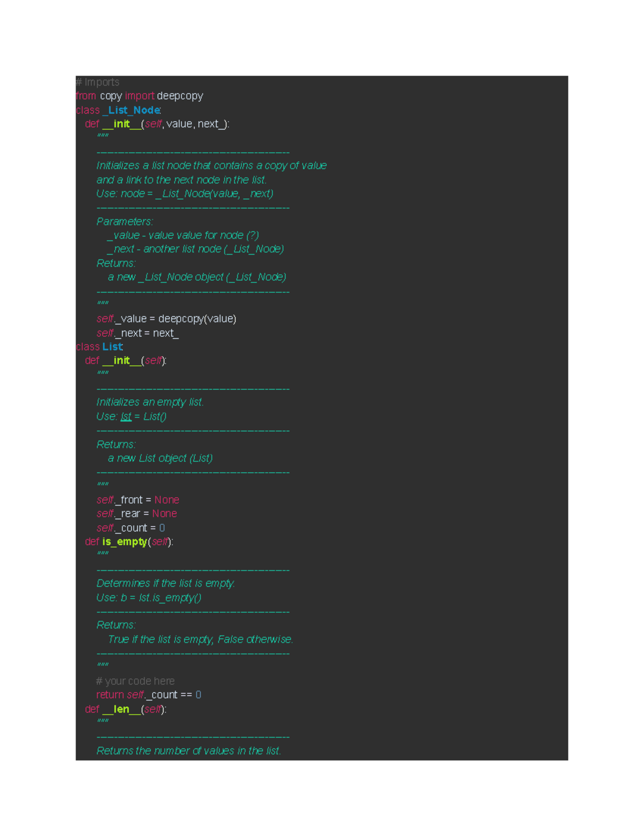Click the deepcopy import statement
This screenshot has height=834, width=644.
tap(139, 96)
